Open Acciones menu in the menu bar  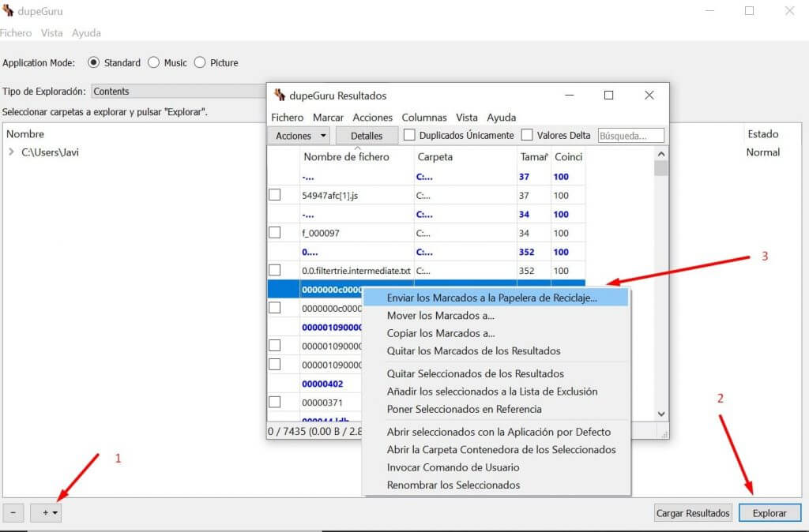373,118
